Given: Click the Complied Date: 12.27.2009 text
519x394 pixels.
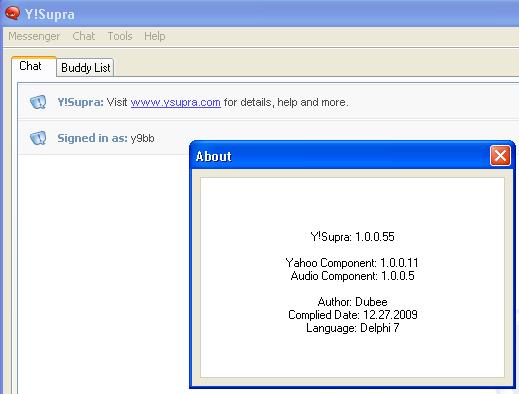Looking at the screenshot, I should (x=353, y=315).
